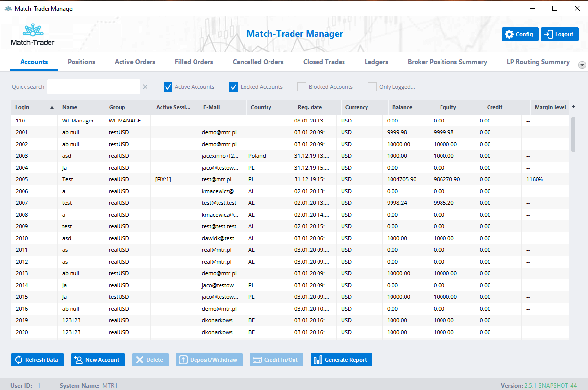Click the Match-Trader logo

[32, 33]
